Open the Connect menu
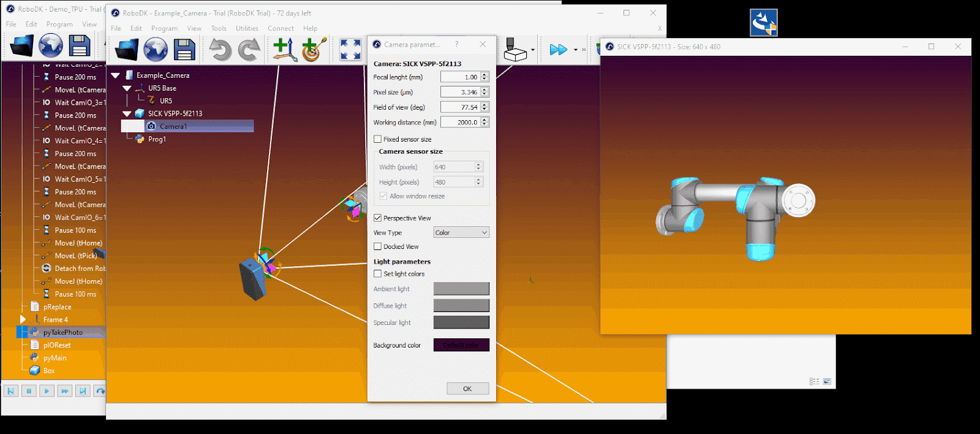The width and height of the screenshot is (980, 434). [x=281, y=28]
